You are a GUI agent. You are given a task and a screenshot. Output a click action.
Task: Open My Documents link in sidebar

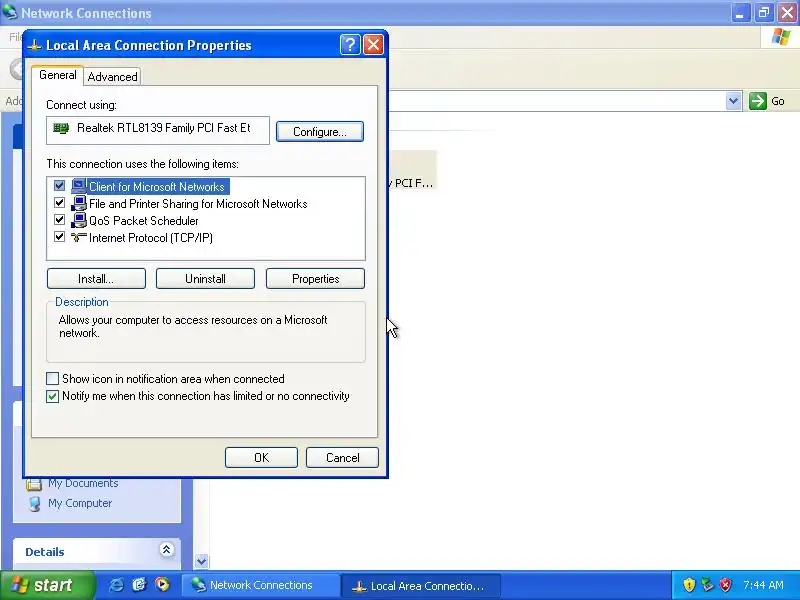point(83,483)
